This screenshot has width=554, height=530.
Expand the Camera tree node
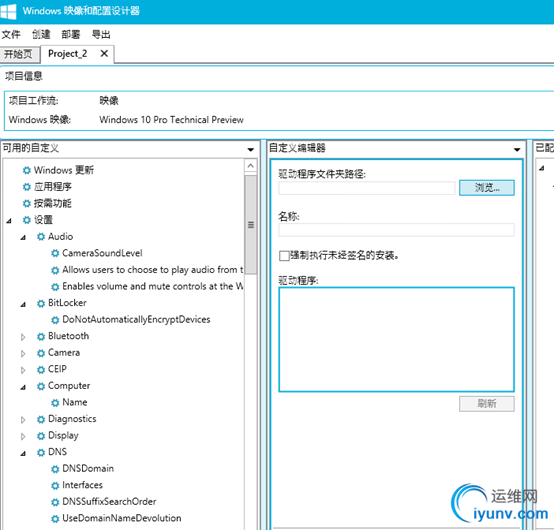coord(23,353)
